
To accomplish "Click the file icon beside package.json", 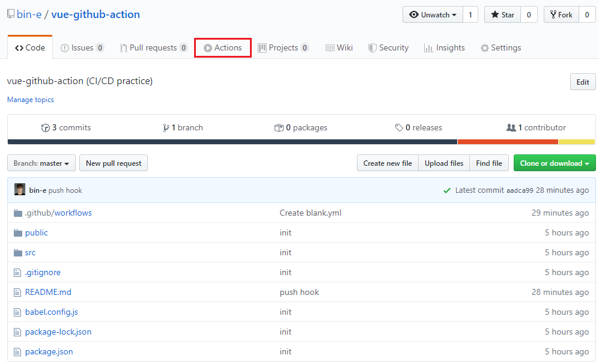I will click(x=17, y=352).
